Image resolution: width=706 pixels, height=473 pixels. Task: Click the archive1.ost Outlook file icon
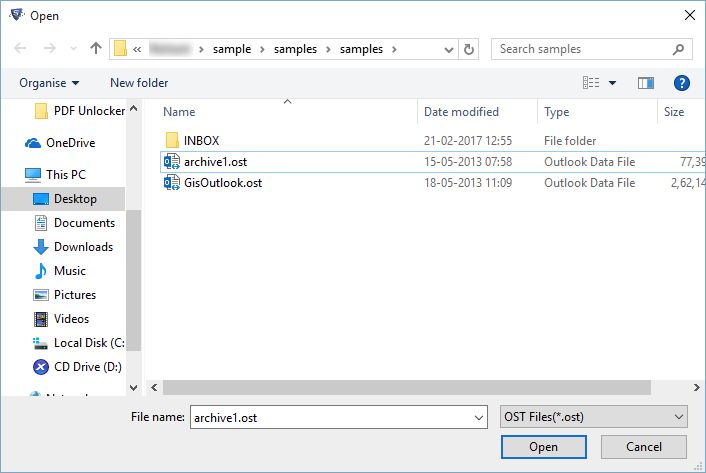pos(172,162)
